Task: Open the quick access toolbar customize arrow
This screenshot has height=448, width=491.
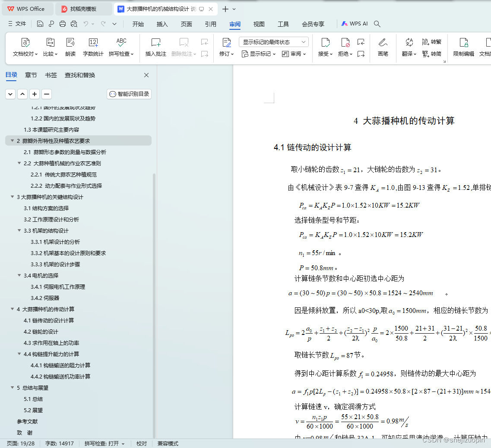Action: [x=114, y=24]
